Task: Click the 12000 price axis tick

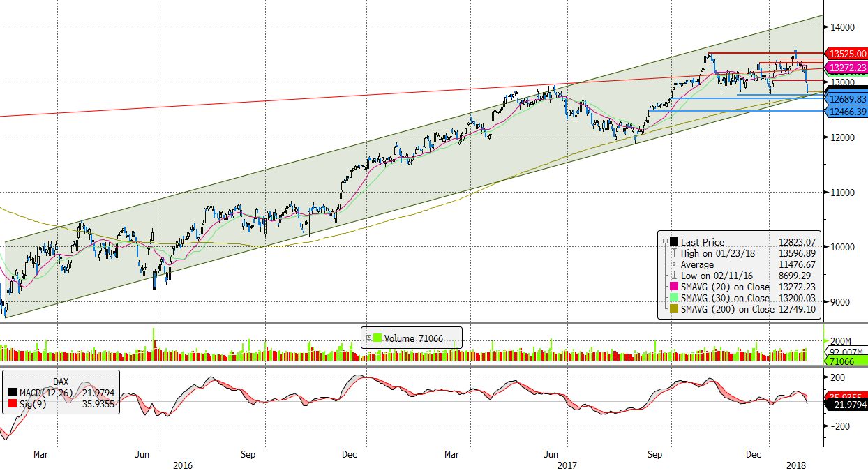Action: (843, 137)
